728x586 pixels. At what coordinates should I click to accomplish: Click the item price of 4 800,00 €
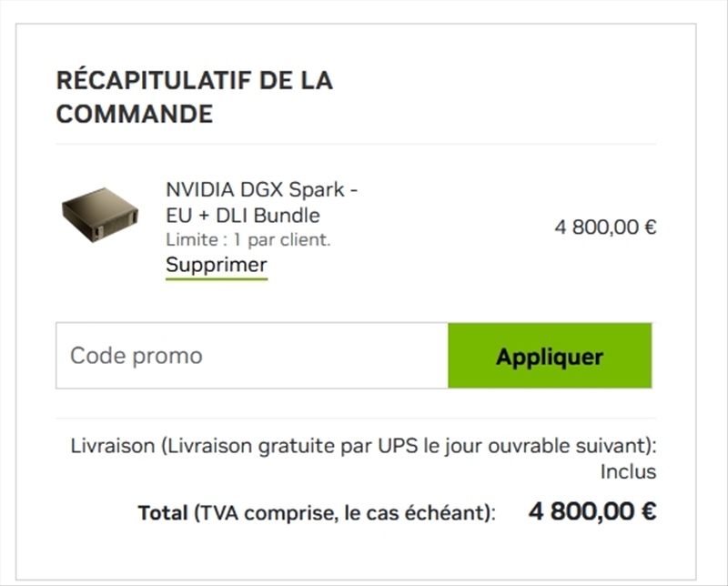pos(605,227)
